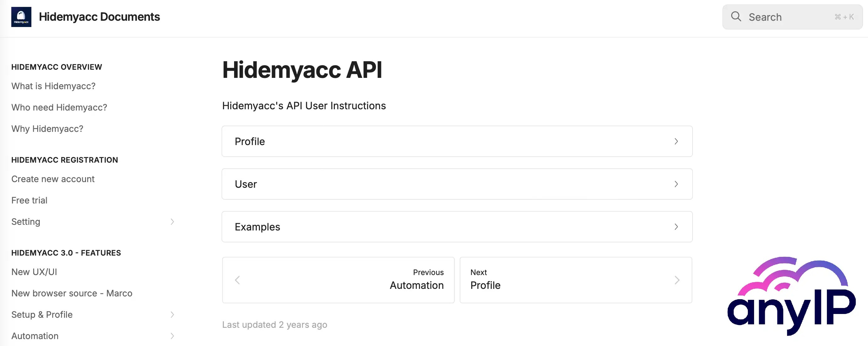Open the Examples API section
The height and width of the screenshot is (346, 868).
click(x=457, y=226)
